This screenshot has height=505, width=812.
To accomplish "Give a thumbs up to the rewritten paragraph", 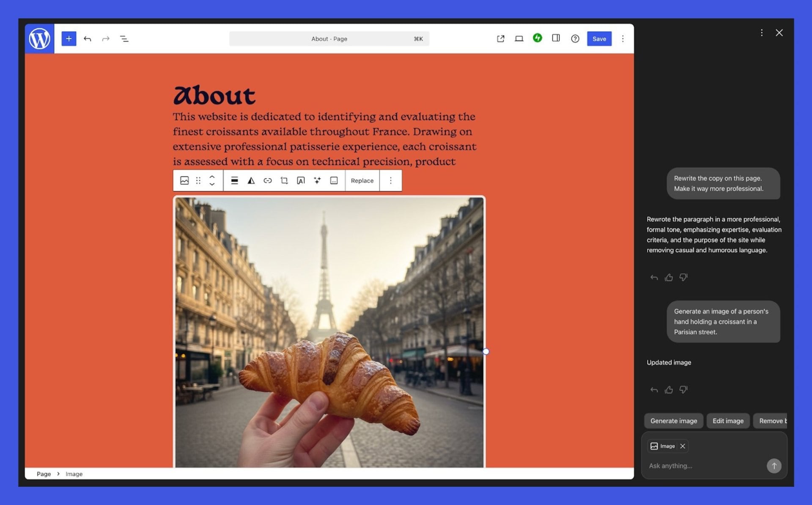I will tap(669, 277).
